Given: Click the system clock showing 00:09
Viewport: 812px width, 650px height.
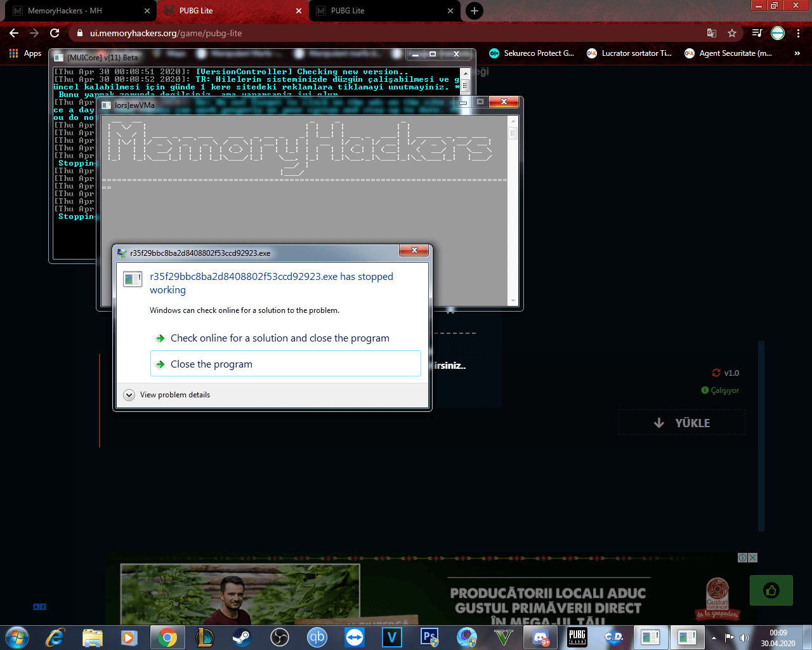Looking at the screenshot, I should pos(778,637).
